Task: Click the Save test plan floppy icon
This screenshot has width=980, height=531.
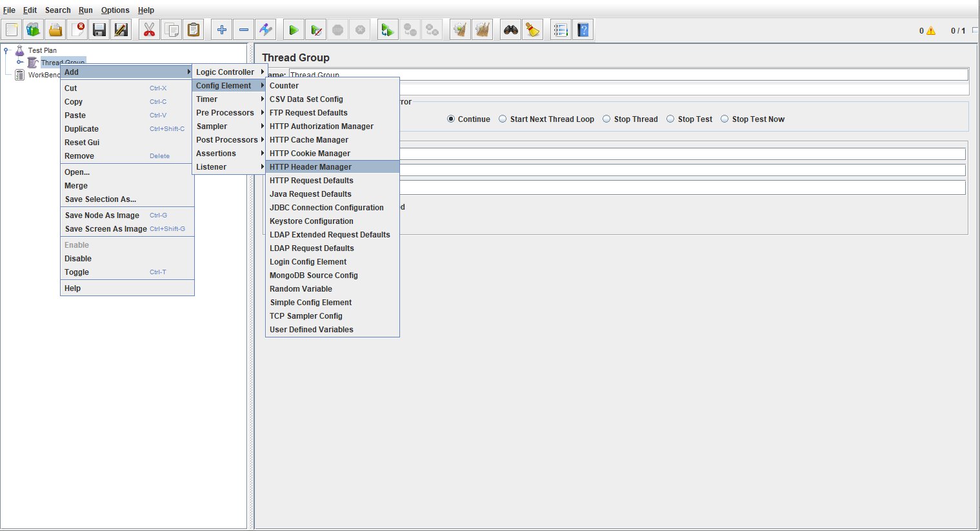Action: click(99, 30)
